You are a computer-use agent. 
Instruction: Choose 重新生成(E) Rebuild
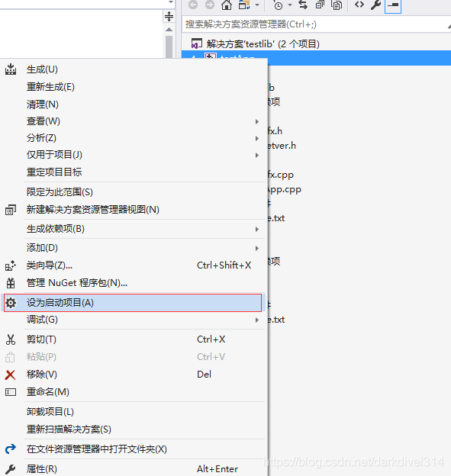pyautogui.click(x=134, y=87)
